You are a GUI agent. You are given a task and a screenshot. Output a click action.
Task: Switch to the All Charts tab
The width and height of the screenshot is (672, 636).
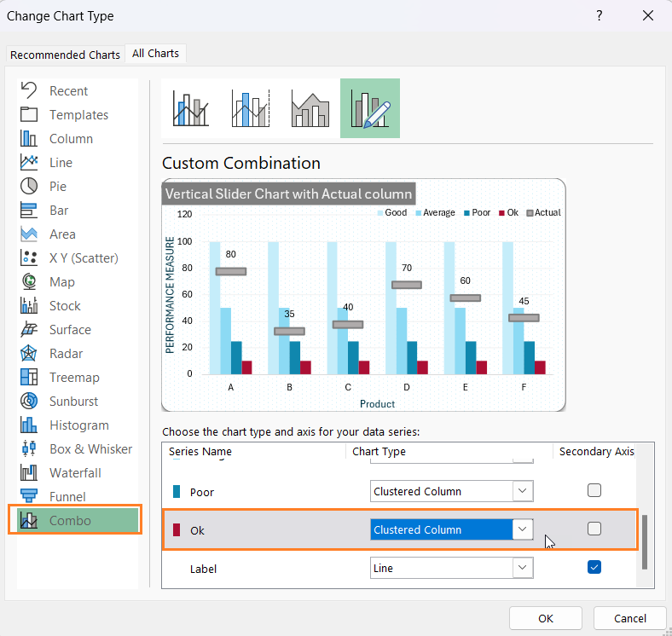pyautogui.click(x=155, y=54)
